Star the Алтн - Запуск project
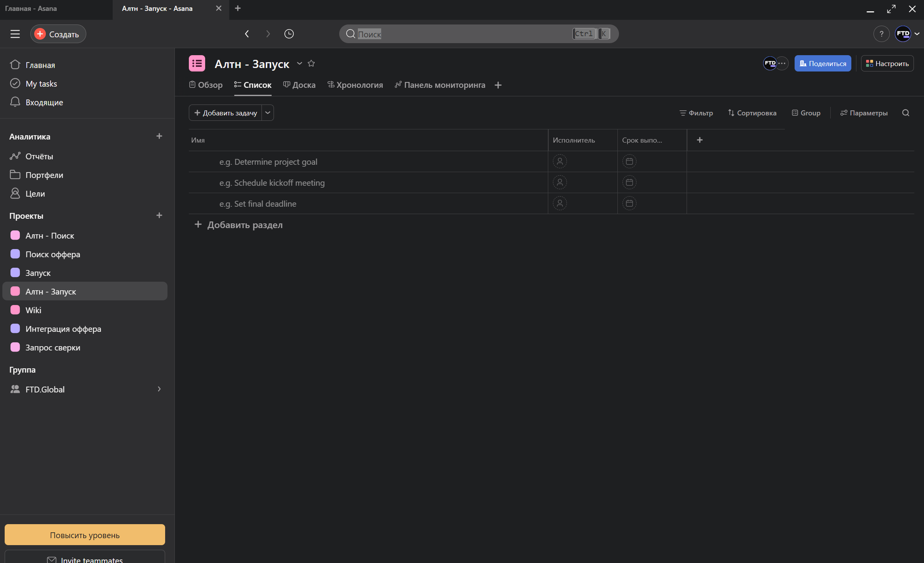 [311, 63]
